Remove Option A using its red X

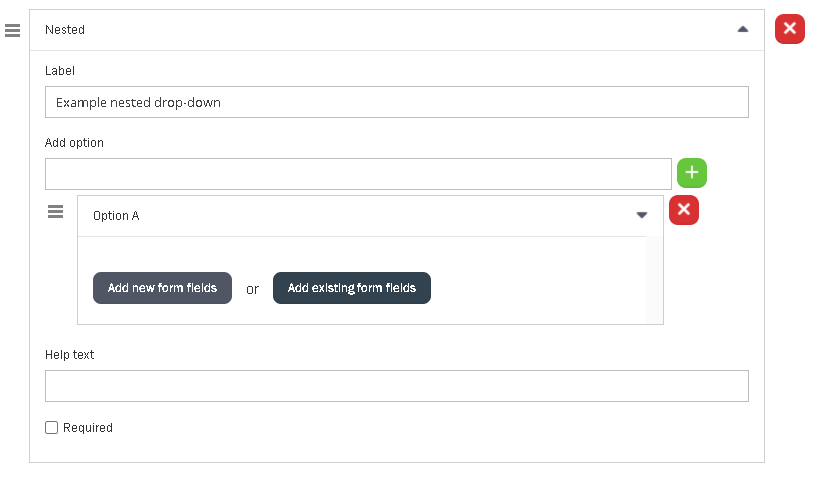(x=684, y=210)
